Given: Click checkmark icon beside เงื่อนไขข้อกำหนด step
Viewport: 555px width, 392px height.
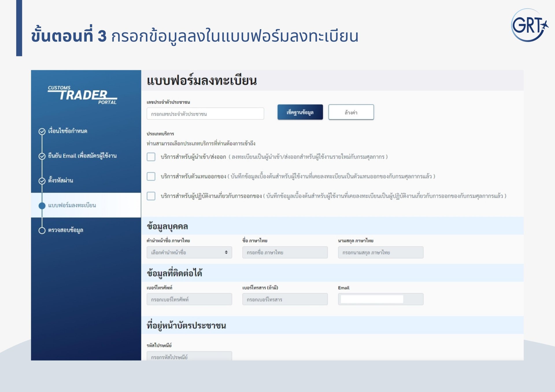Looking at the screenshot, I should coord(42,131).
